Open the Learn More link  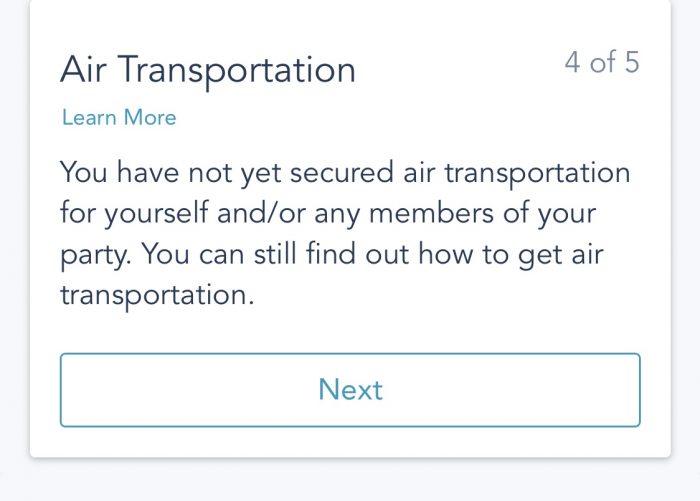pyautogui.click(x=119, y=118)
